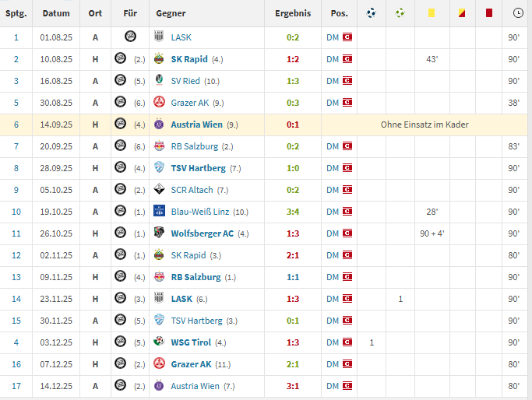Viewport: 532px width, 400px height.
Task: Click the goals football icon in header
Action: 371,13
